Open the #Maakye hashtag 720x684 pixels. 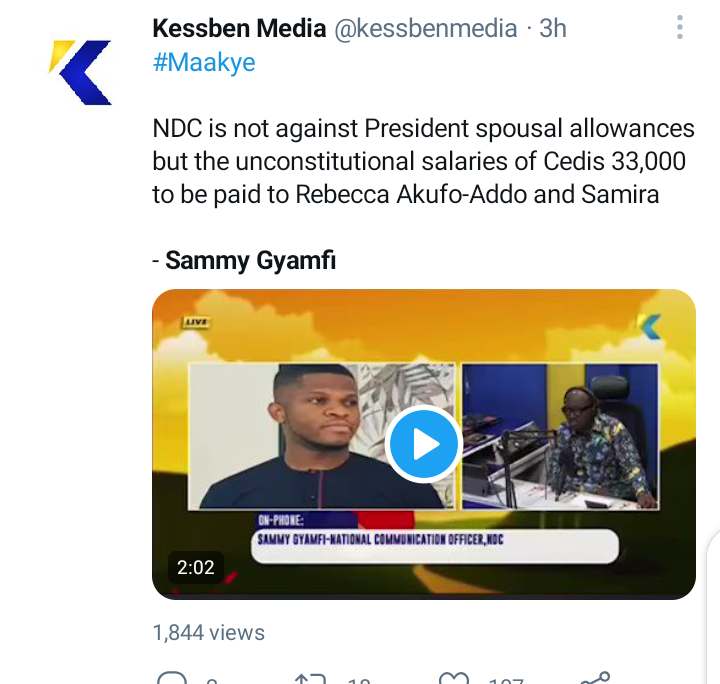pos(204,62)
